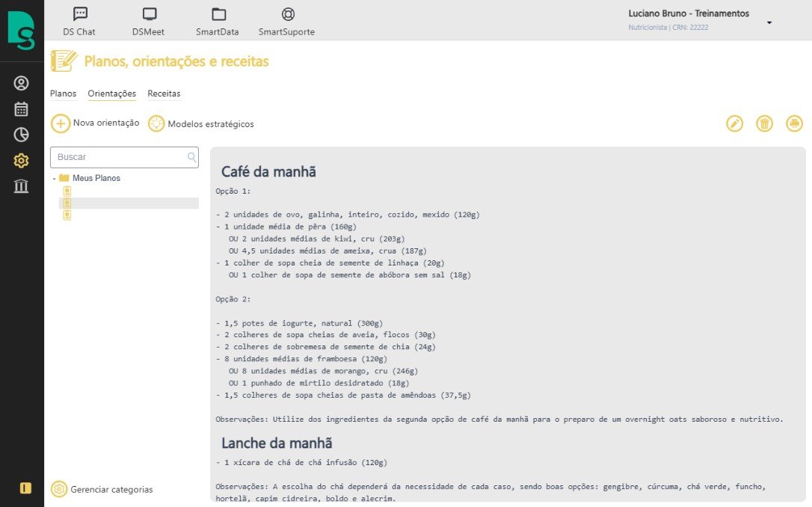Open SmartSuporte help icon
812x507 pixels.
point(288,14)
